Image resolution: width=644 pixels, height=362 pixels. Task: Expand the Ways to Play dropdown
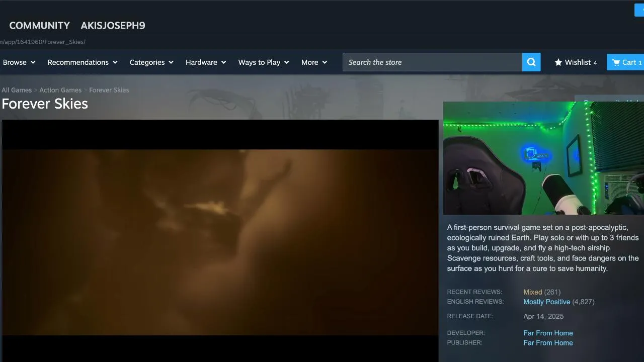click(x=264, y=62)
